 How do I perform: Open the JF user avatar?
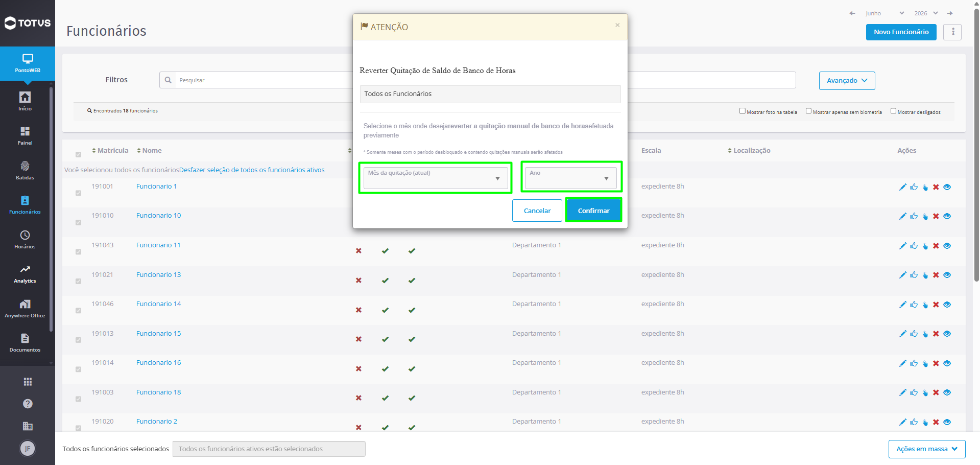coord(28,449)
